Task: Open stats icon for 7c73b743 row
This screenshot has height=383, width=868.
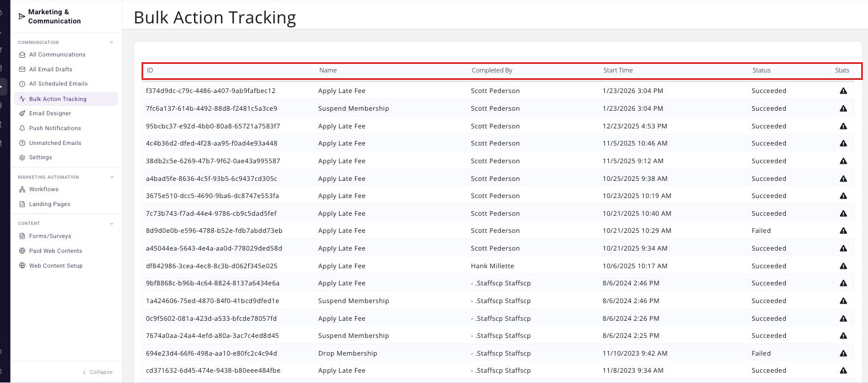Action: (843, 213)
